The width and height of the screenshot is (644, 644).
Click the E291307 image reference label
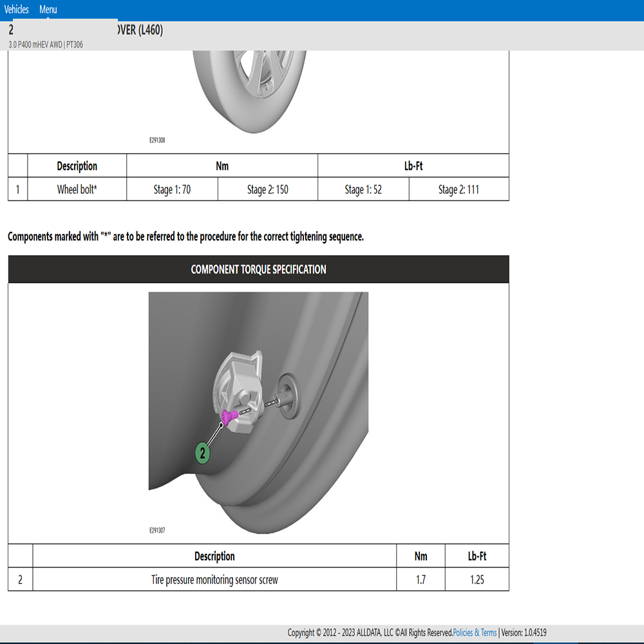click(157, 530)
